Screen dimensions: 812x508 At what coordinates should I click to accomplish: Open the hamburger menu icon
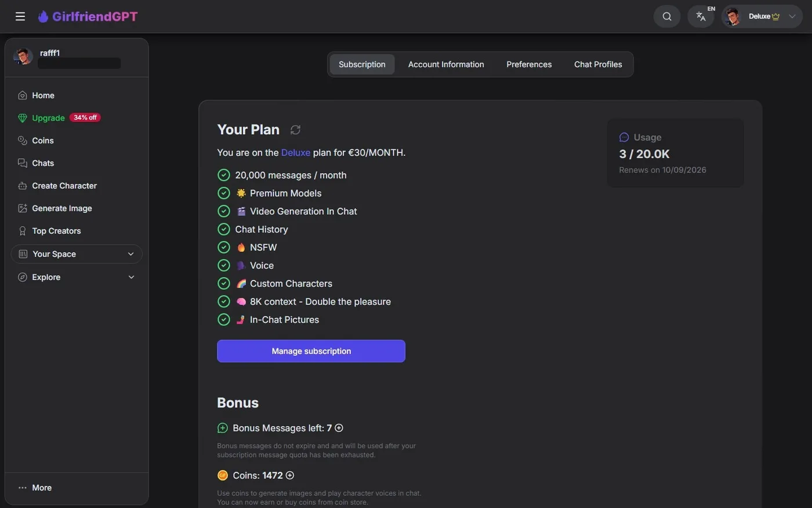[x=20, y=16]
